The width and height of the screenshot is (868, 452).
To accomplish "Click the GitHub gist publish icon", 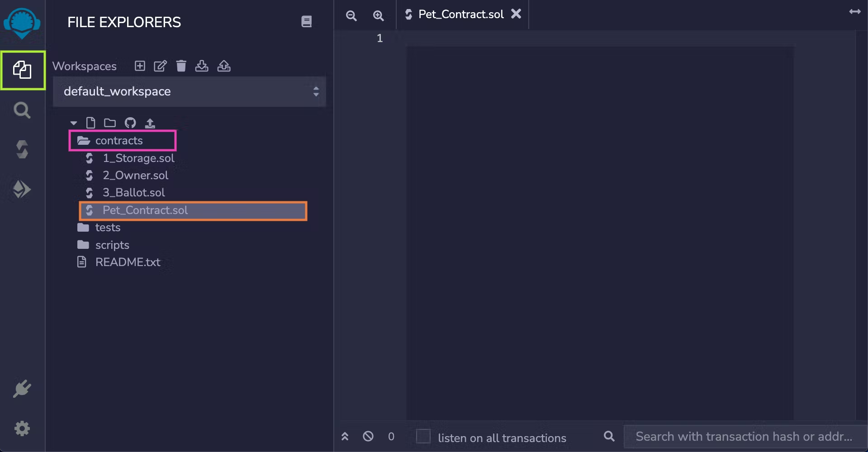I will pos(130,123).
